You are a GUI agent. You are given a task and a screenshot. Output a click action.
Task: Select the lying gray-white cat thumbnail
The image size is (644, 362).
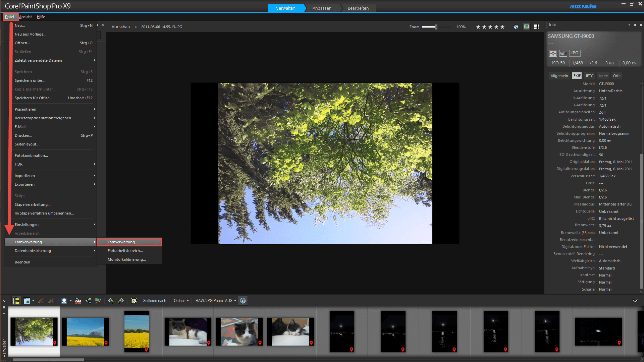coord(188,331)
